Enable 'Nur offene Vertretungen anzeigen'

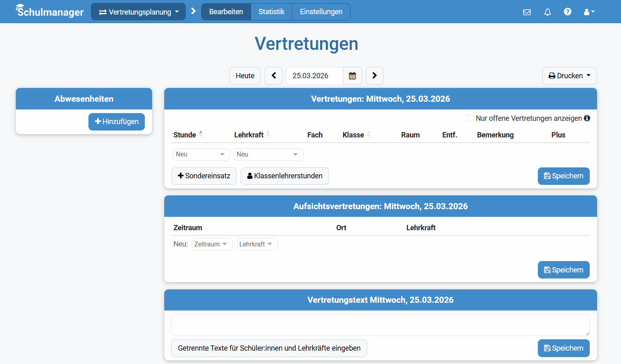point(470,118)
